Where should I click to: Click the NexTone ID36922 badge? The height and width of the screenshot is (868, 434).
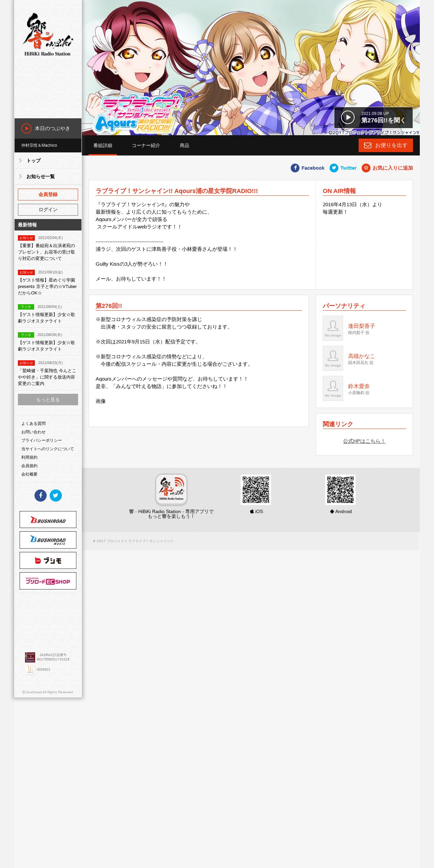click(x=30, y=669)
